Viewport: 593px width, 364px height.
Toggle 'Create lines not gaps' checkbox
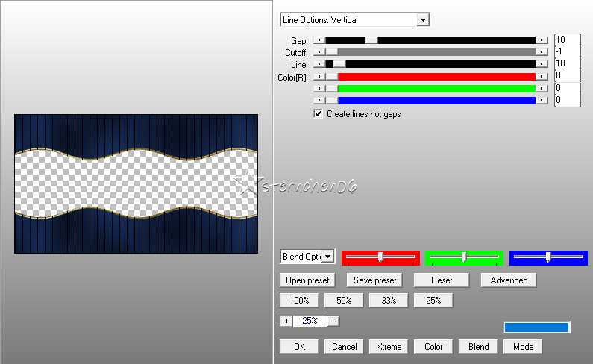point(319,114)
